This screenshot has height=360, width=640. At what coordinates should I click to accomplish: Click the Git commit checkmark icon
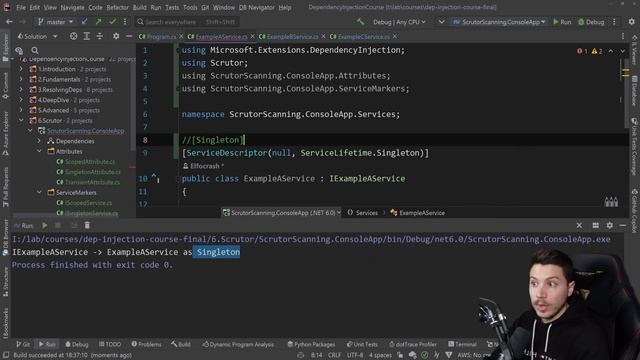[x=112, y=22]
